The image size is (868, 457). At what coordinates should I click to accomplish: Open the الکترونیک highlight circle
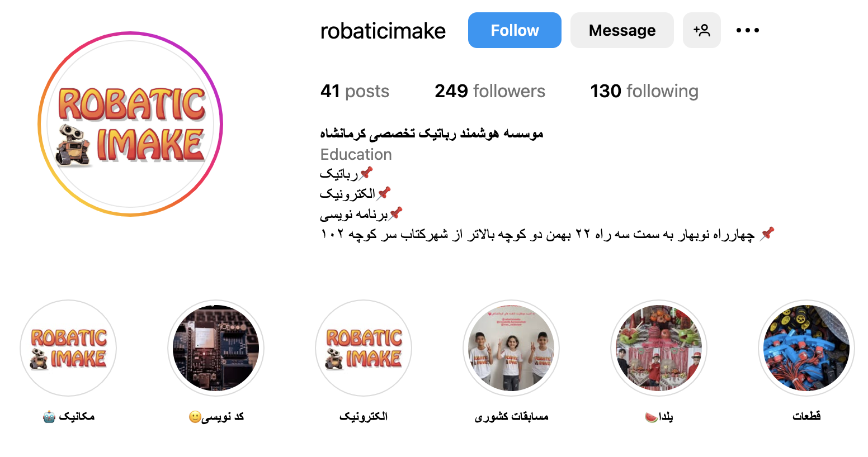364,348
